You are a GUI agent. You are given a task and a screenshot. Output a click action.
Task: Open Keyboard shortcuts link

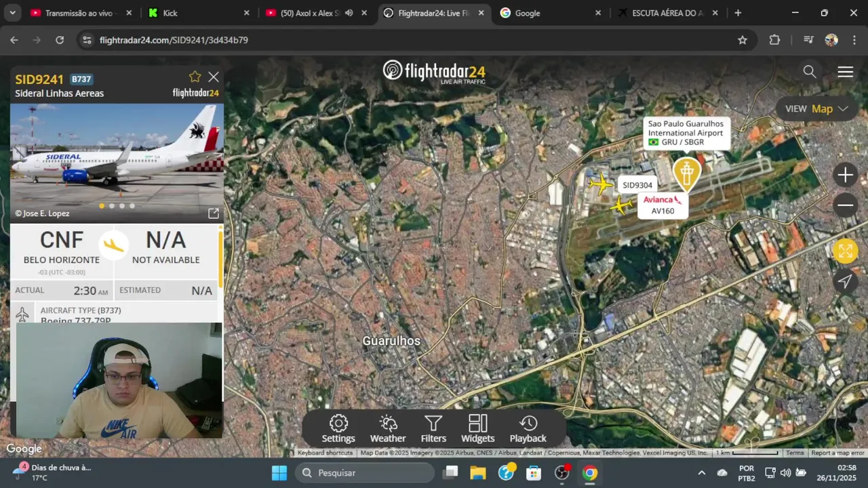(325, 453)
